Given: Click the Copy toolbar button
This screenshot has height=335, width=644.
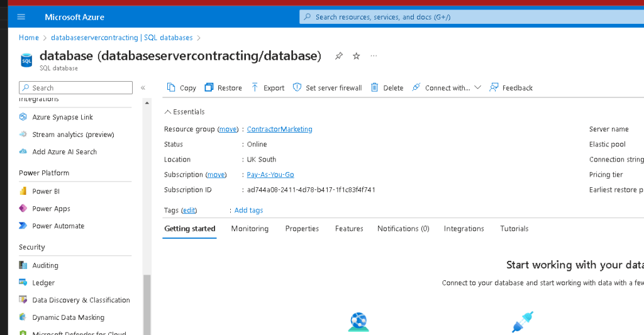Looking at the screenshot, I should click(x=182, y=88).
